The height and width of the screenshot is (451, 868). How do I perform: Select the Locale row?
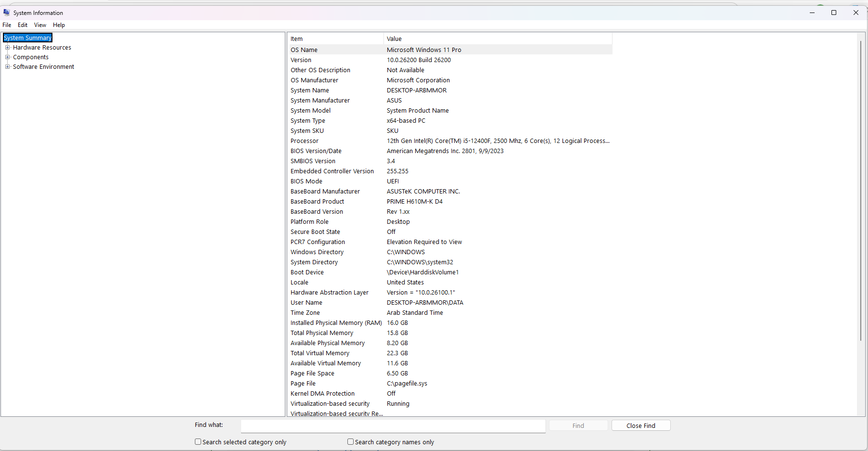pyautogui.click(x=450, y=283)
